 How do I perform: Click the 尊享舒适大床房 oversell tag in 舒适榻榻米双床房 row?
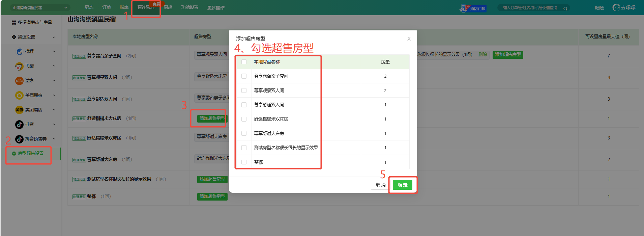pyautogui.click(x=212, y=136)
